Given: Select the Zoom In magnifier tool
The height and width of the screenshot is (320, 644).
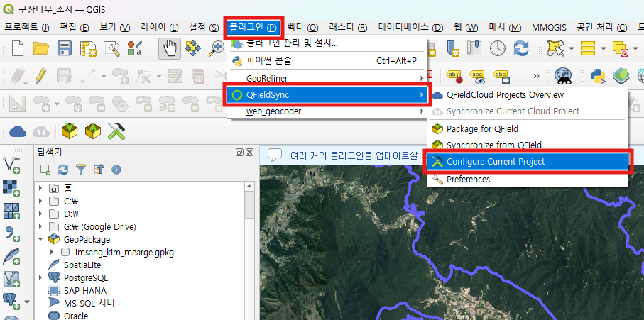Looking at the screenshot, I should (x=215, y=48).
